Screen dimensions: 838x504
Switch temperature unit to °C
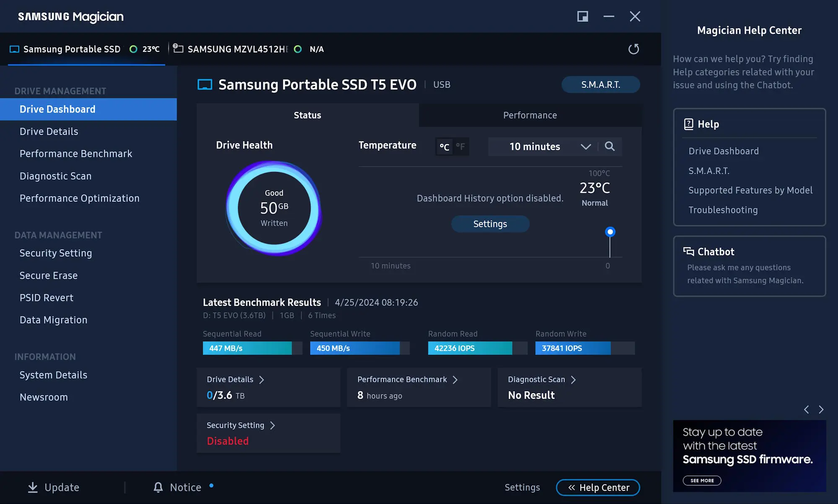click(x=444, y=147)
